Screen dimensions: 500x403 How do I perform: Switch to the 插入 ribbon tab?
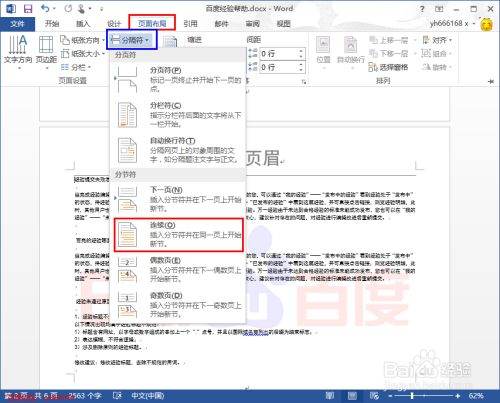[x=83, y=24]
